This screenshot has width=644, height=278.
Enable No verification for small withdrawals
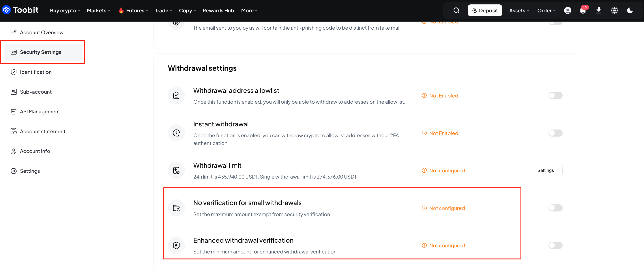(x=555, y=208)
